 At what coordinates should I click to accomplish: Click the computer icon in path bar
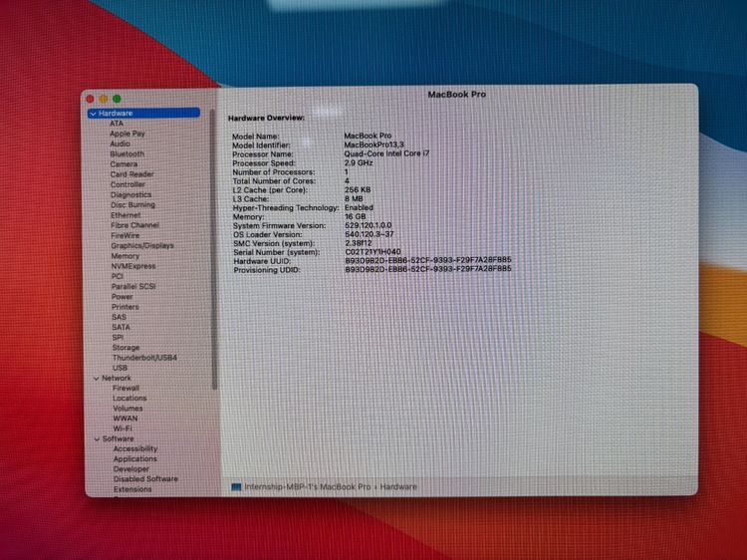236,487
